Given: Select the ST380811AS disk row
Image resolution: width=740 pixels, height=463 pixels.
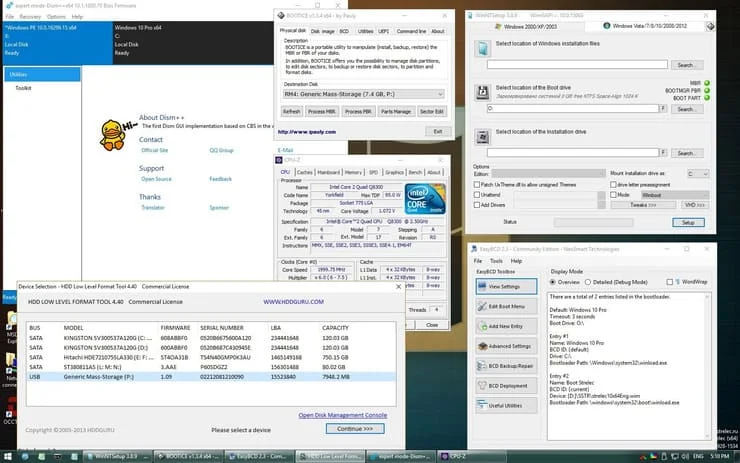Looking at the screenshot, I should (x=211, y=367).
